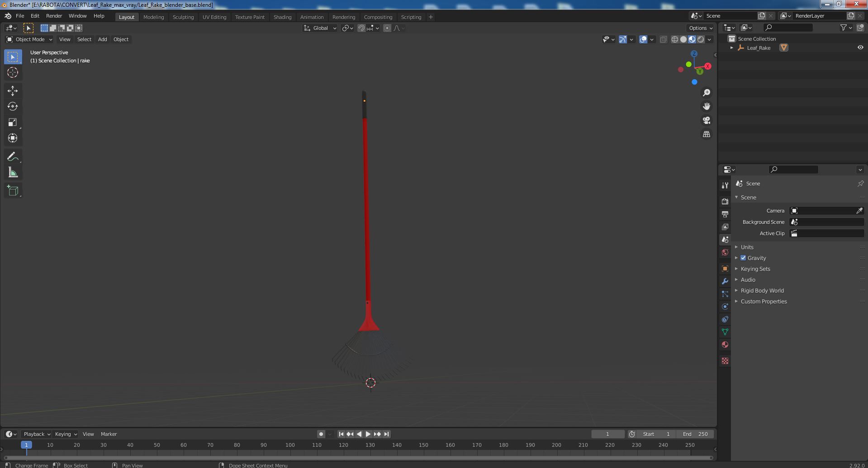Activate the Rotate tool
Image resolution: width=868 pixels, height=468 pixels.
point(13,106)
